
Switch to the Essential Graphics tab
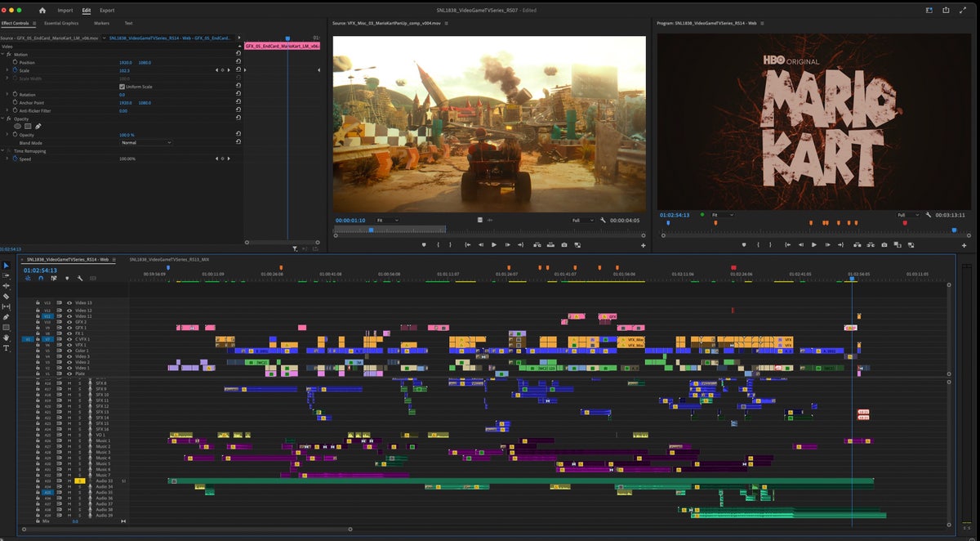point(61,24)
